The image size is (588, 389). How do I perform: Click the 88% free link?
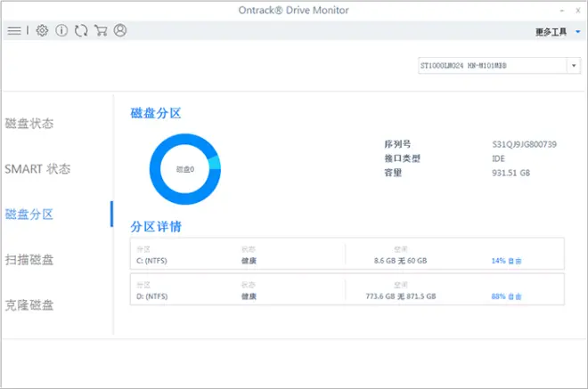506,296
